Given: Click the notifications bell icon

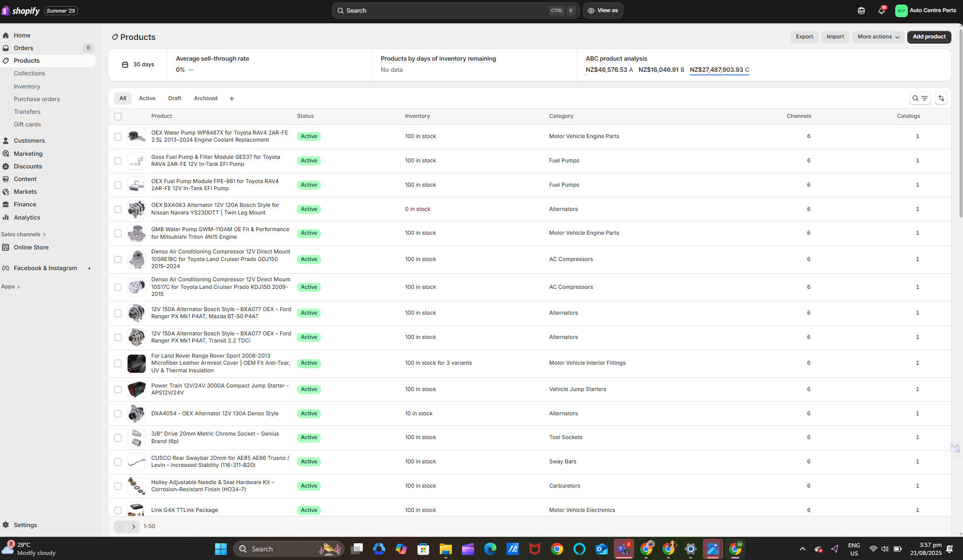Looking at the screenshot, I should point(882,11).
